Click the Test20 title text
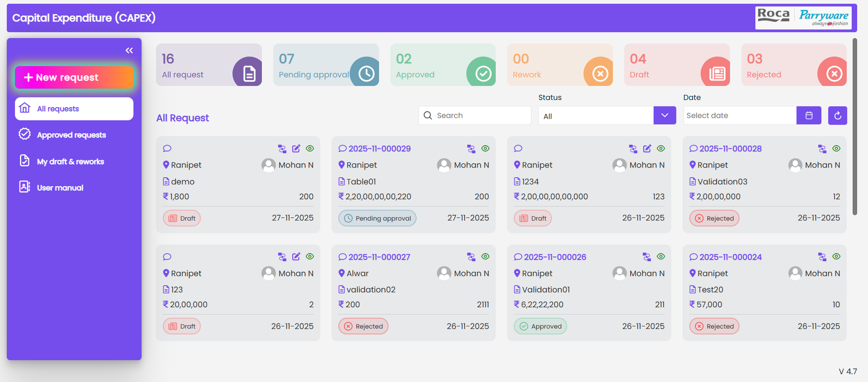 [710, 290]
